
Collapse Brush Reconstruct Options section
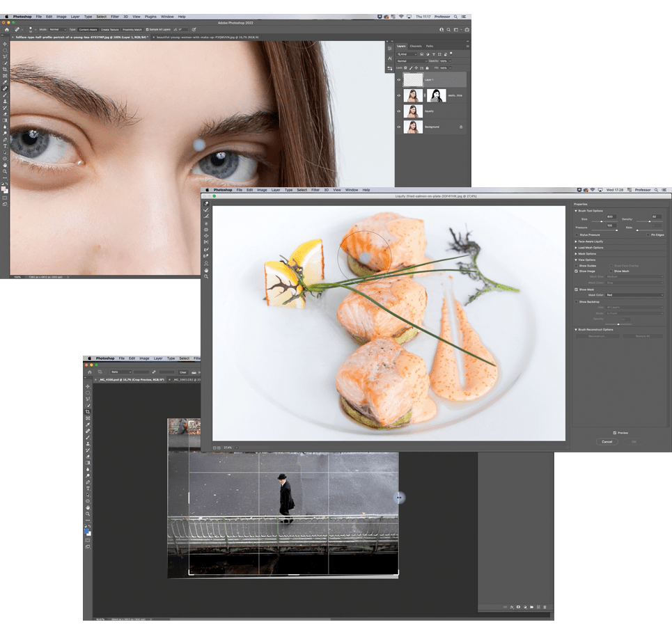[x=576, y=329]
